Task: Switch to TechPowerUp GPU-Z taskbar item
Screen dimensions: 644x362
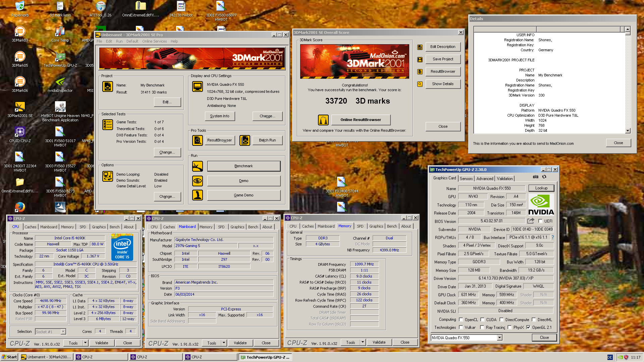Action: 265,357
